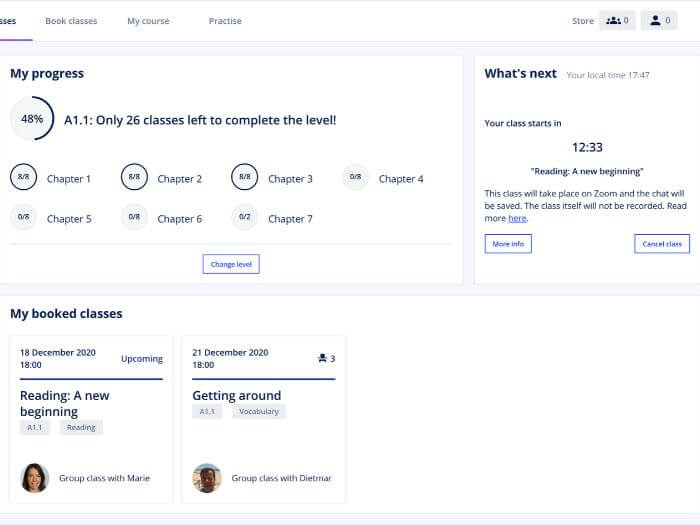Open Chapter 7 progress circle 0/2

(x=245, y=217)
